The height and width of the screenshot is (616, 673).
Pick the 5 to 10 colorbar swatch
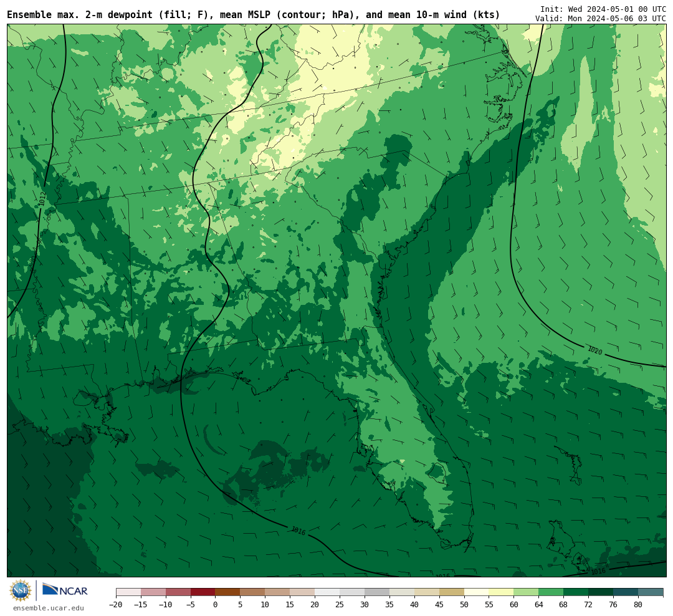point(253,592)
